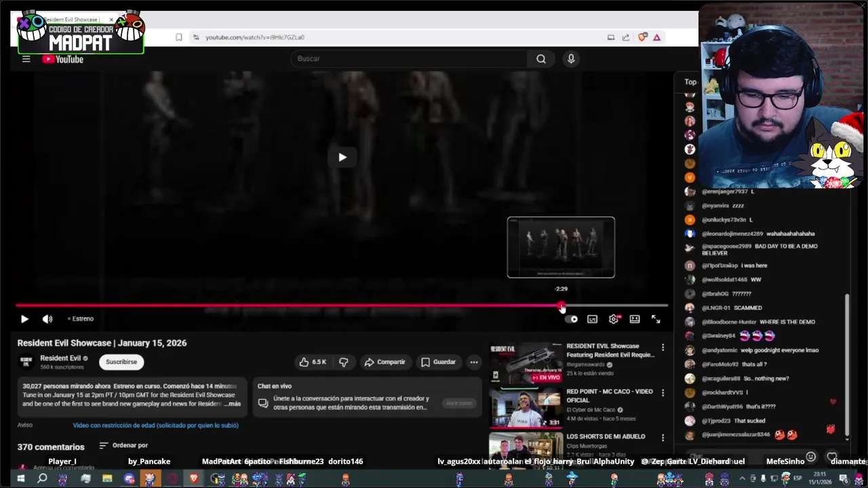Dislike the video with thumbs down
Screen dimensions: 868x488
(x=344, y=362)
